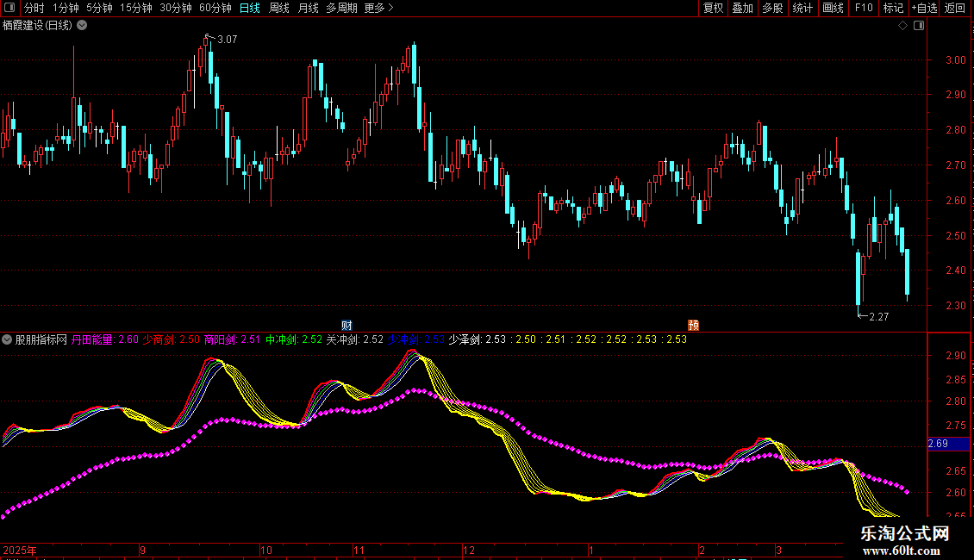The image size is (974, 560).
Task: Open the 多周期 multi-period view
Action: click(x=341, y=9)
